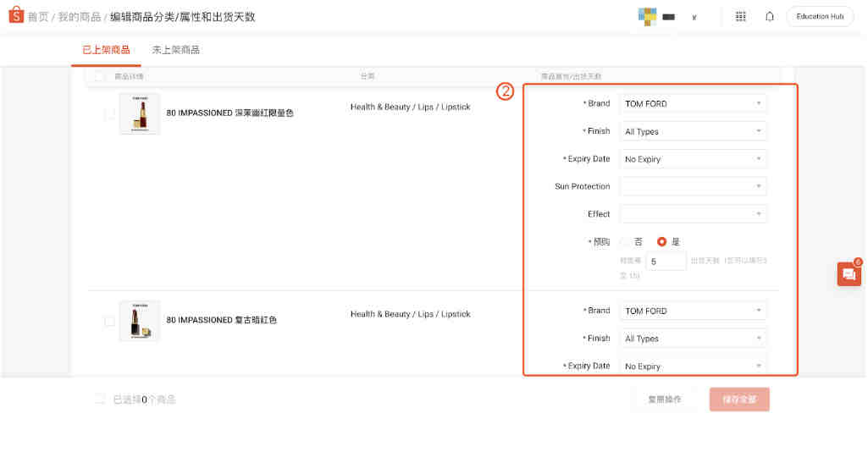This screenshot has width=868, height=463.
Task: Open the first product's Brand dropdown
Action: (x=693, y=103)
